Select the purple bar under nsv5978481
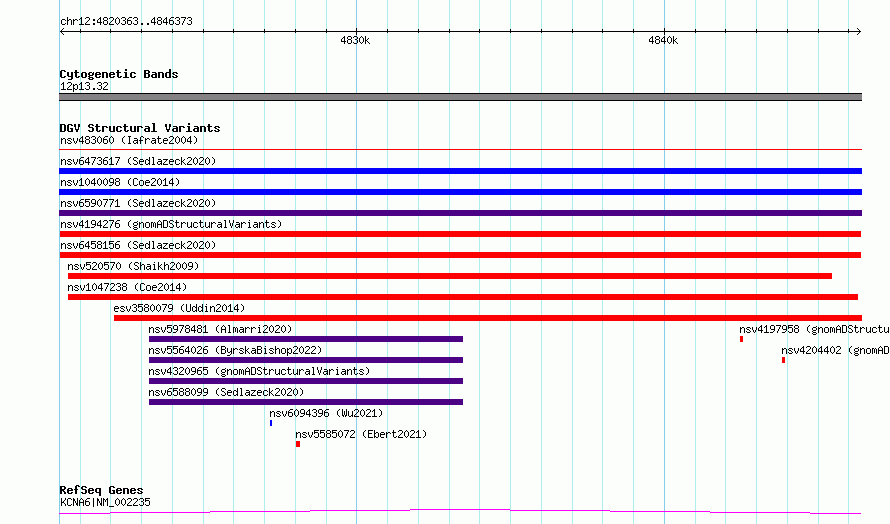Image resolution: width=890 pixels, height=524 pixels. pyautogui.click(x=306, y=339)
